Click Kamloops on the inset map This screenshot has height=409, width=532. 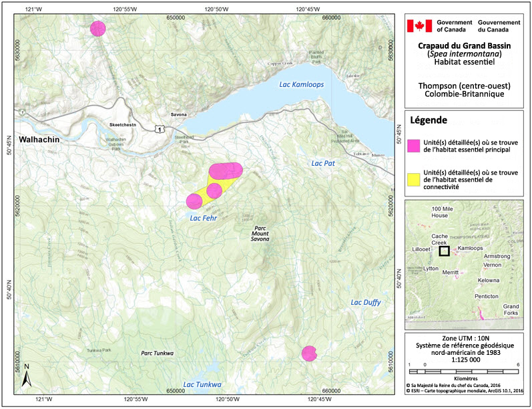pos(472,248)
